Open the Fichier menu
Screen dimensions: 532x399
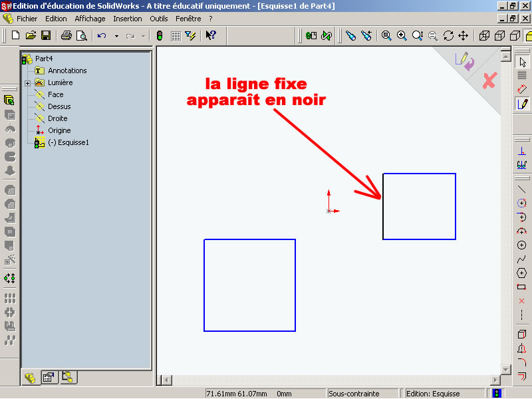coord(27,19)
